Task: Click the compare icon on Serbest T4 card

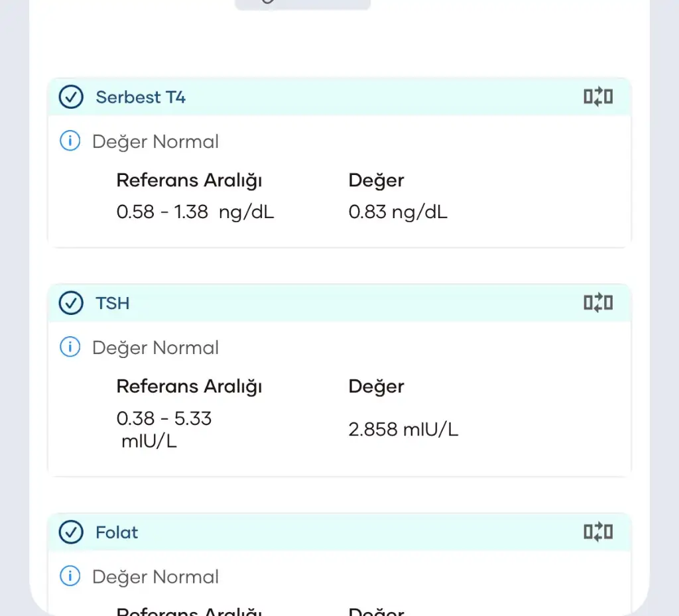Action: pyautogui.click(x=597, y=97)
